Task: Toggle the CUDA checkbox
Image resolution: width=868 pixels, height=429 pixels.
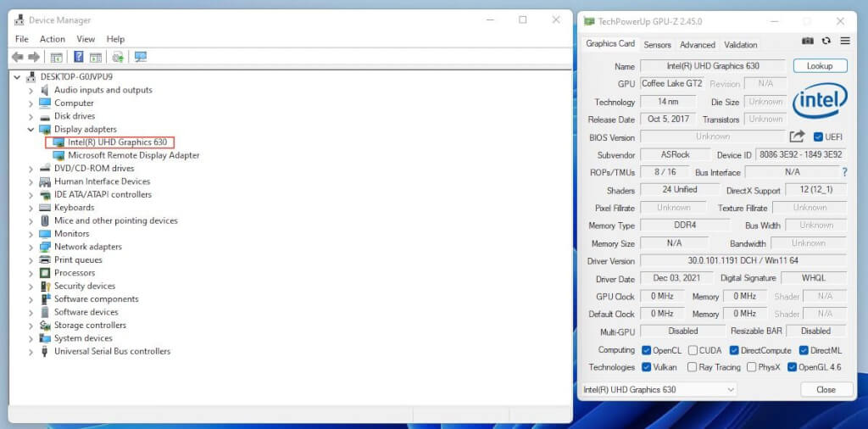Action: pyautogui.click(x=693, y=350)
